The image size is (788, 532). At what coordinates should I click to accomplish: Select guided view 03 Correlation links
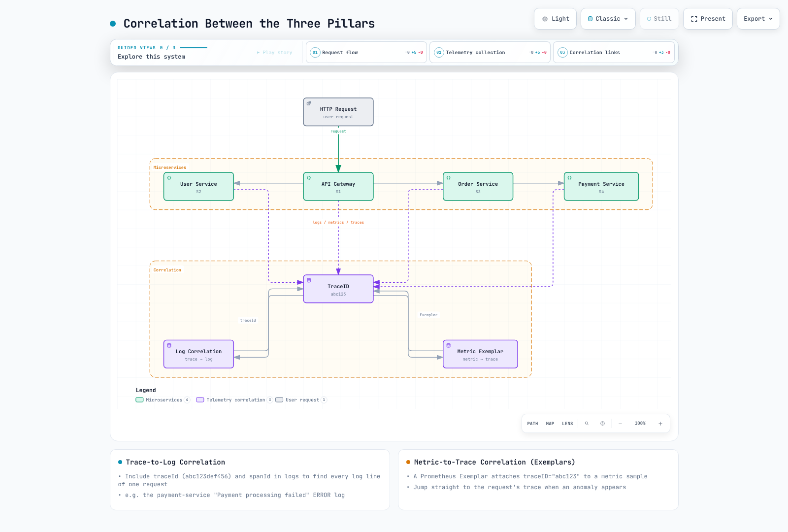[613, 52]
